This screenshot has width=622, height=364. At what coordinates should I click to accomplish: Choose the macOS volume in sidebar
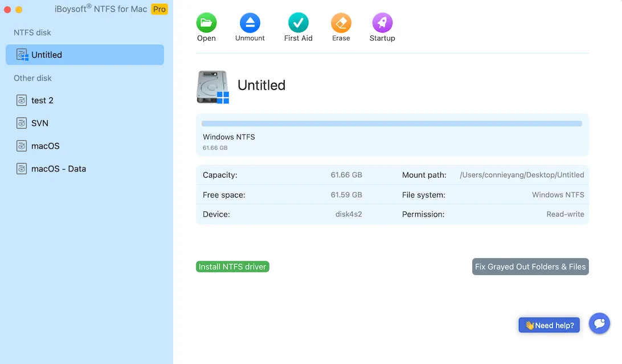point(45,146)
